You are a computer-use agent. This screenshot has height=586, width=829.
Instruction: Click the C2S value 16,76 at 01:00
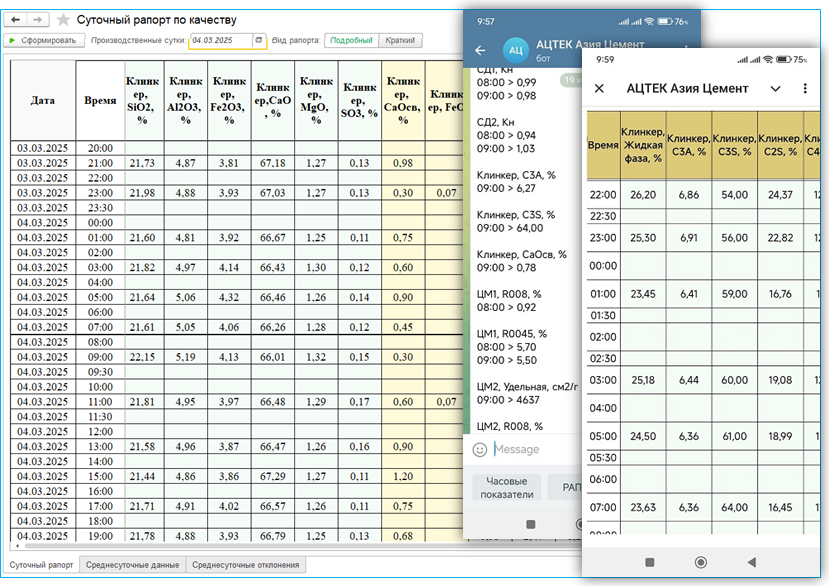pos(780,294)
